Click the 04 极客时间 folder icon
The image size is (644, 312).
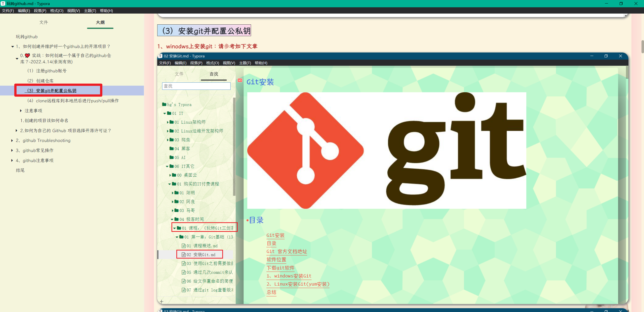coord(177,219)
